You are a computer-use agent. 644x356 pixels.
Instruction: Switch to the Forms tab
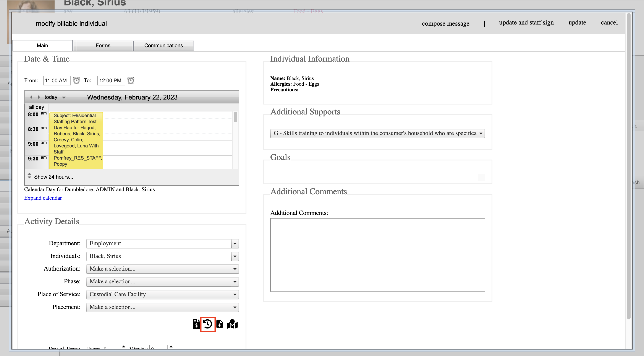[103, 46]
